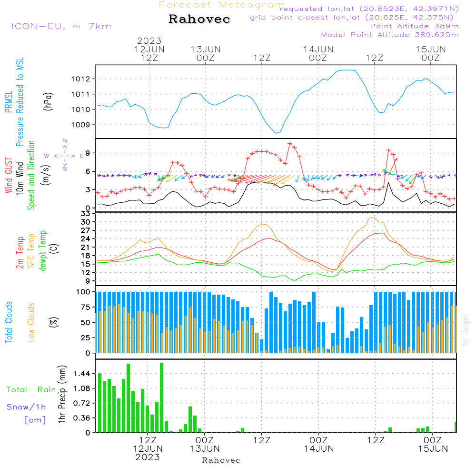This screenshot has height=476, width=476.
Task: Click the top '15JUN 00Z' time label
Action: point(431,53)
